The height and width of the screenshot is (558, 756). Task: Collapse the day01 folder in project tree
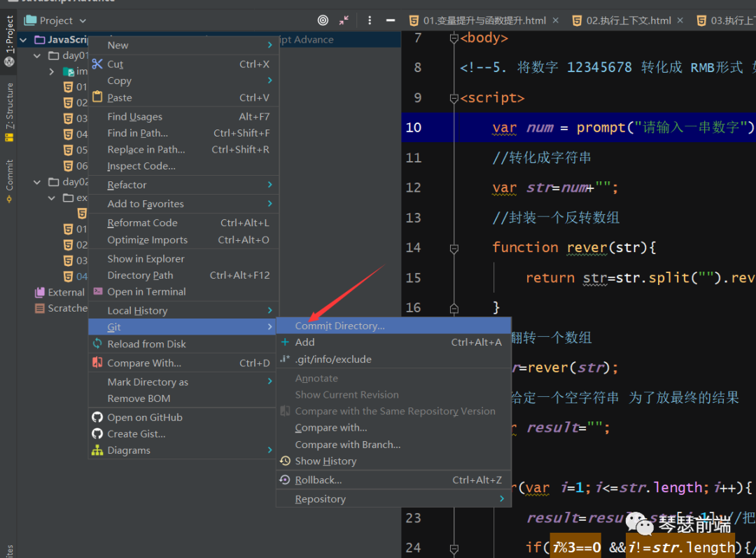pyautogui.click(x=38, y=55)
